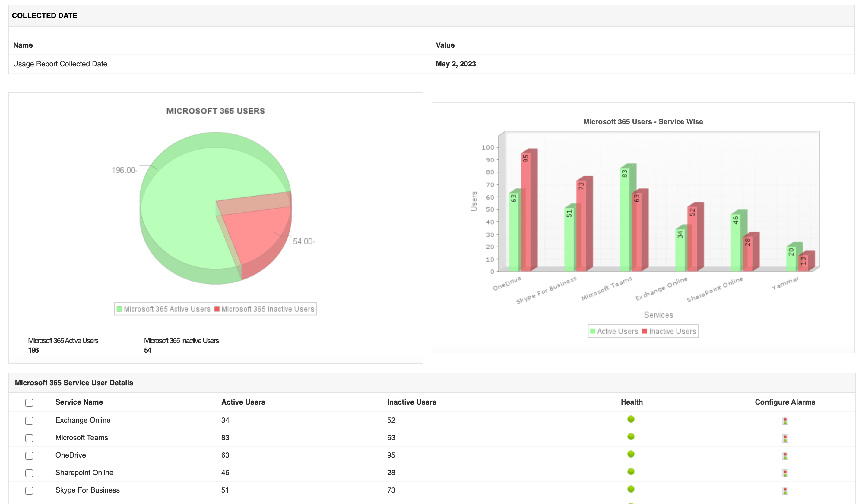
Task: Click the Sharepoint Online health status icon
Action: [631, 471]
